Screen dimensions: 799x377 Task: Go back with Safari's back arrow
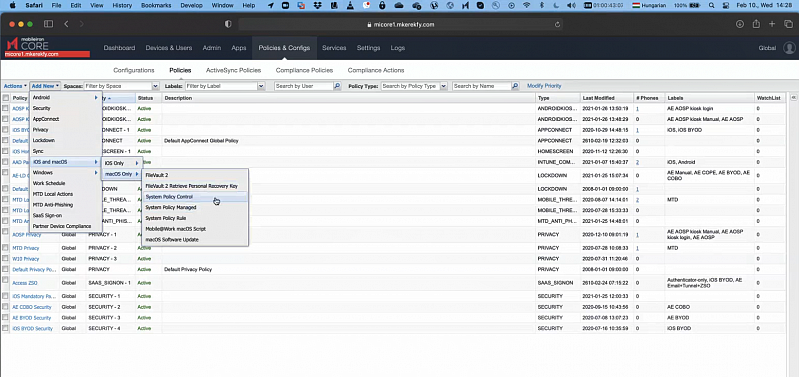(66, 24)
